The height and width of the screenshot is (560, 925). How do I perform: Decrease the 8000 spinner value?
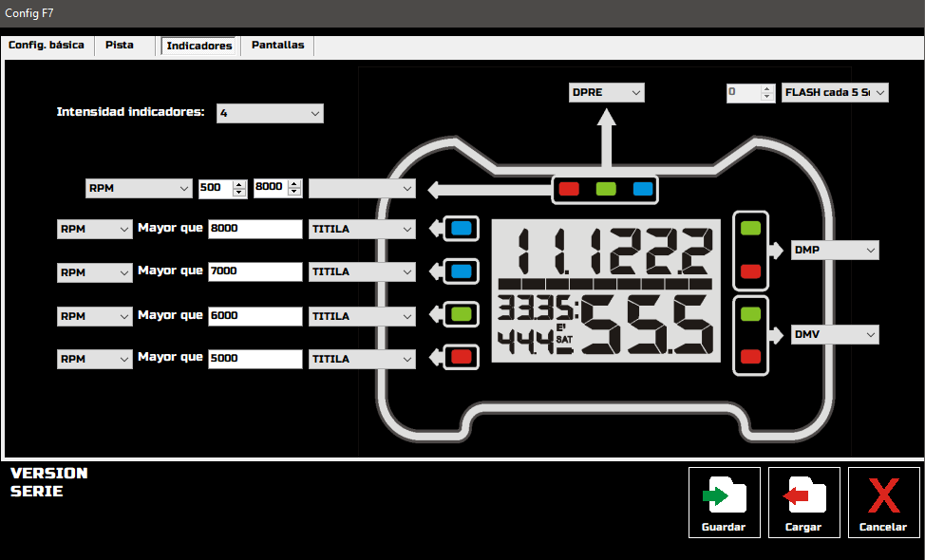click(x=294, y=192)
